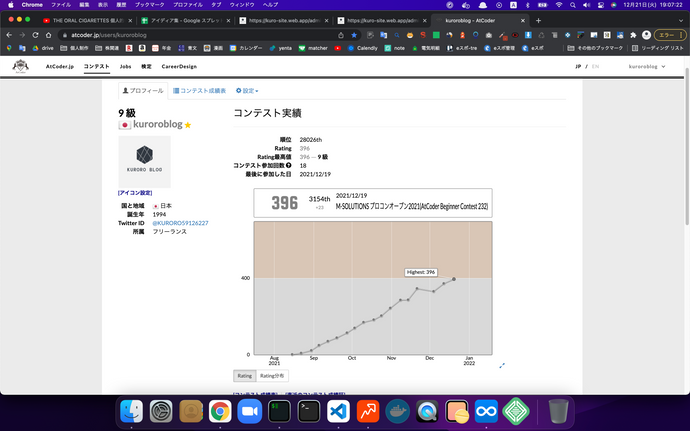Open Finder from the dock
The image size is (690, 431).
(132, 411)
